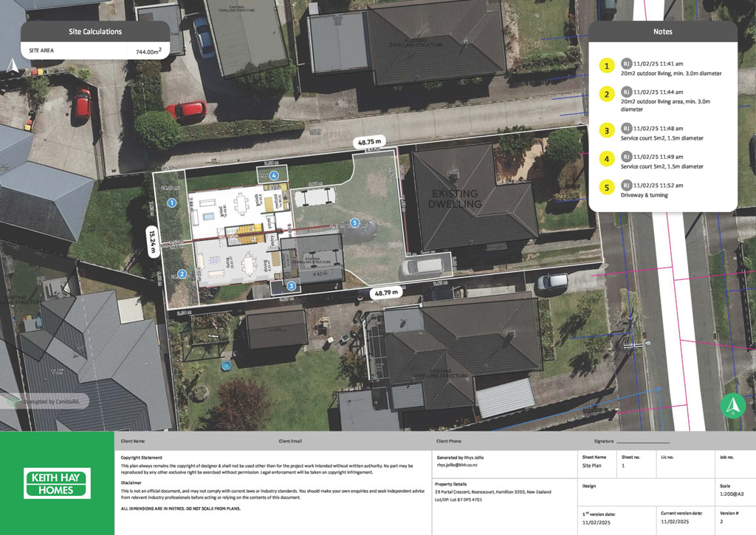Click the Site Calculations panel header
Screen dimensions: 756x535
pyautogui.click(x=95, y=32)
